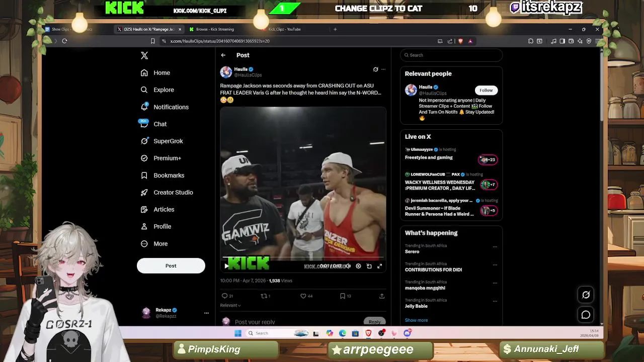644x362 pixels.
Task: Open Grok icon on Haulls post
Action: pos(375,69)
